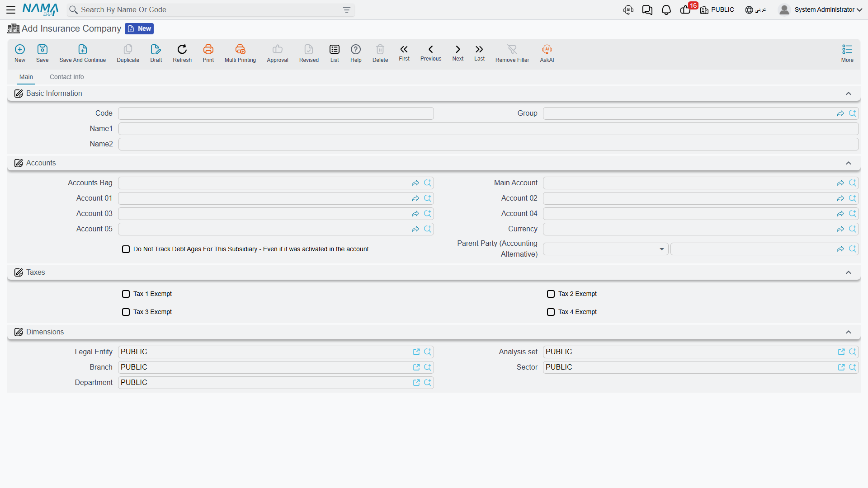868x488 pixels.
Task: Collapse the Accounts section
Action: (x=849, y=163)
